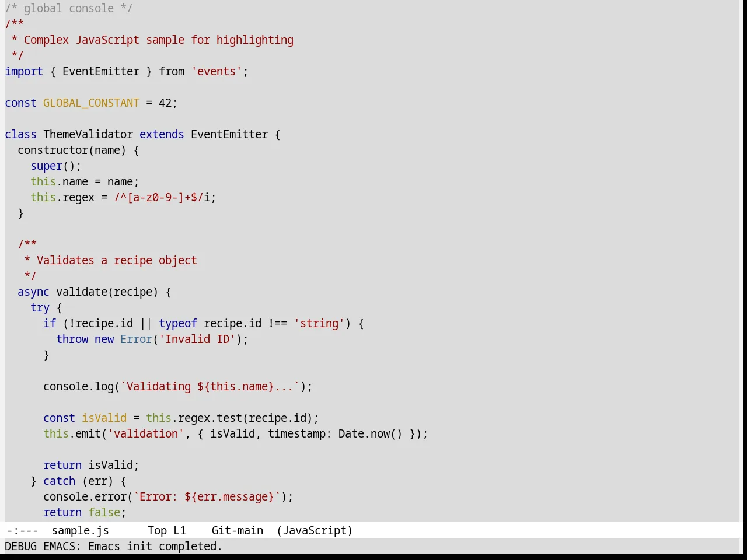This screenshot has height=560, width=747.
Task: Click the word 'import' in the code
Action: pos(24,71)
